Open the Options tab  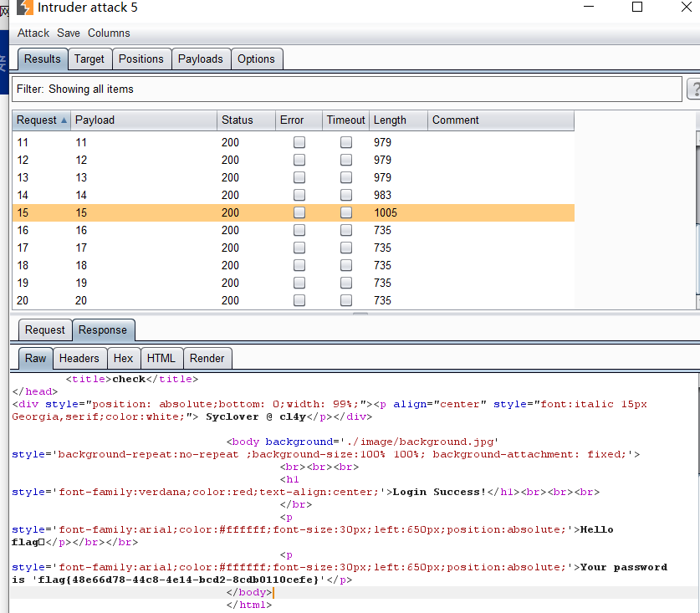257,59
